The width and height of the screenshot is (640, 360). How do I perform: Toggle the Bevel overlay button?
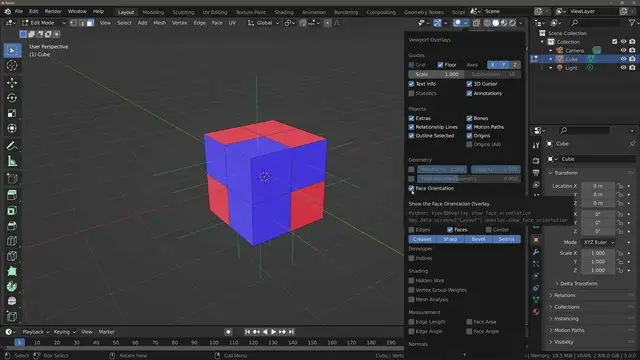[x=478, y=239]
